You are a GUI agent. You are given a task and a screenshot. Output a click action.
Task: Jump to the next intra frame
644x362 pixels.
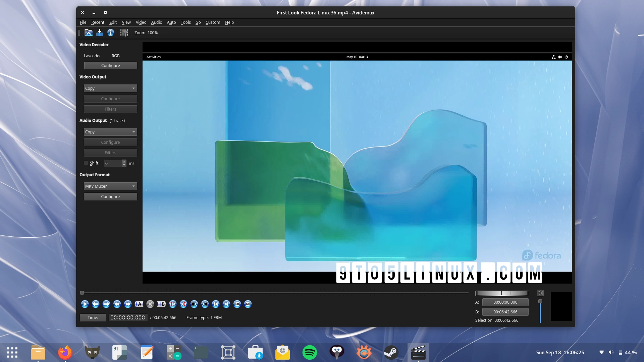coord(183,304)
